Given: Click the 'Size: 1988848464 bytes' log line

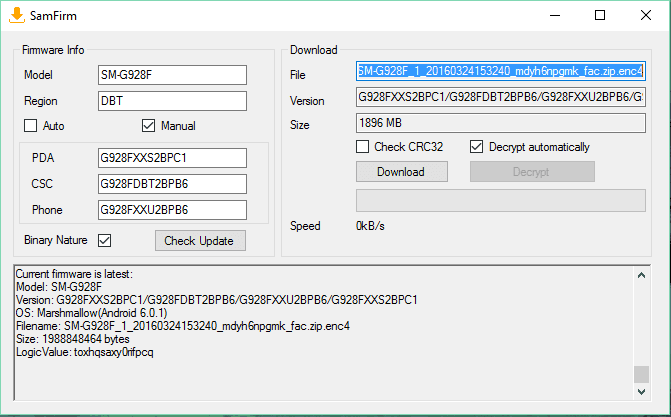Looking at the screenshot, I should [x=73, y=339].
